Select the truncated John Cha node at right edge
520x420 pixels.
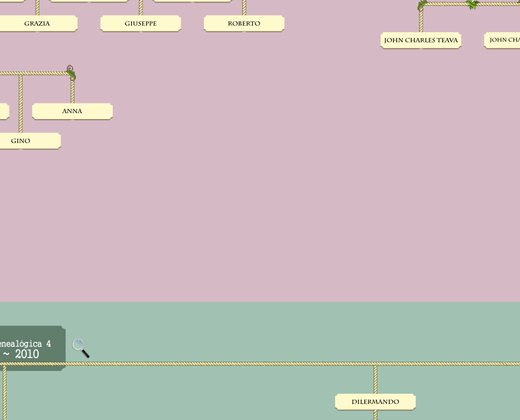coord(504,41)
